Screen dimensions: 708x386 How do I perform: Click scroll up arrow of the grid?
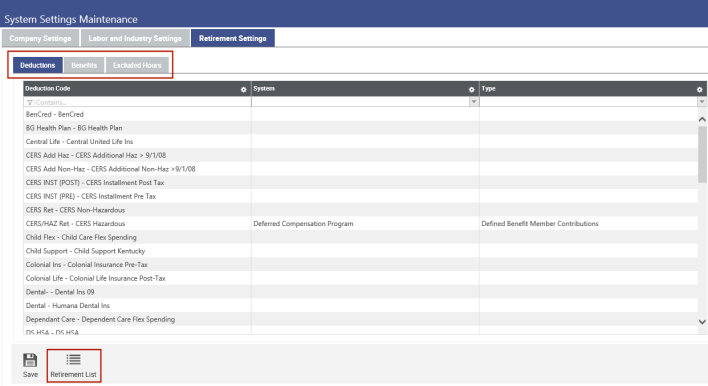[x=702, y=119]
